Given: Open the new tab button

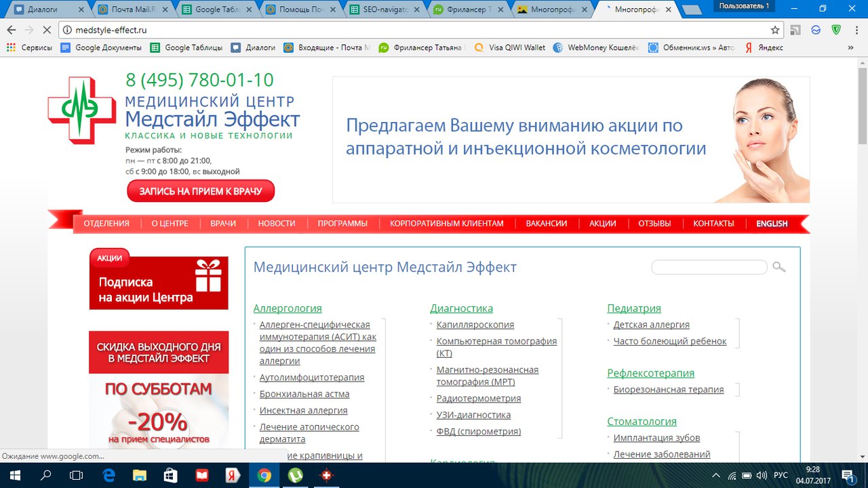Looking at the screenshot, I should 691,10.
